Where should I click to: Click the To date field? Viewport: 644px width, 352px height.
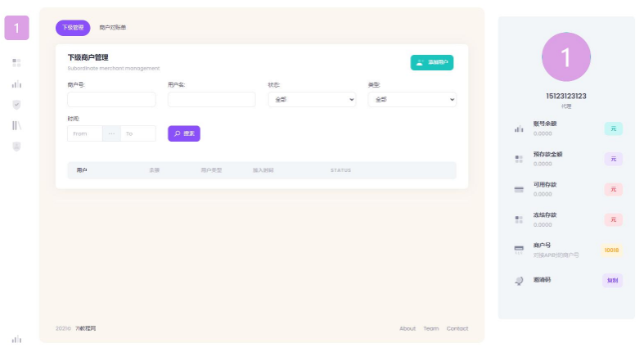tap(137, 133)
